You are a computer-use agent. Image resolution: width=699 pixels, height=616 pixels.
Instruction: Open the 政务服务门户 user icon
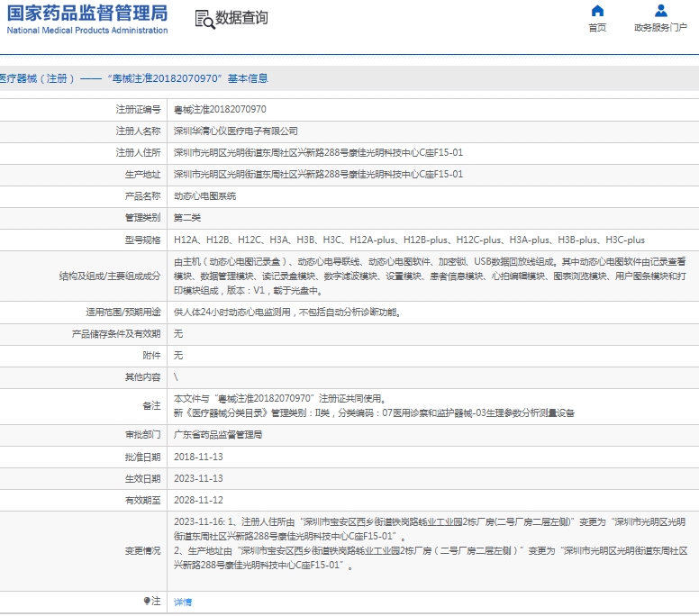coord(660,11)
